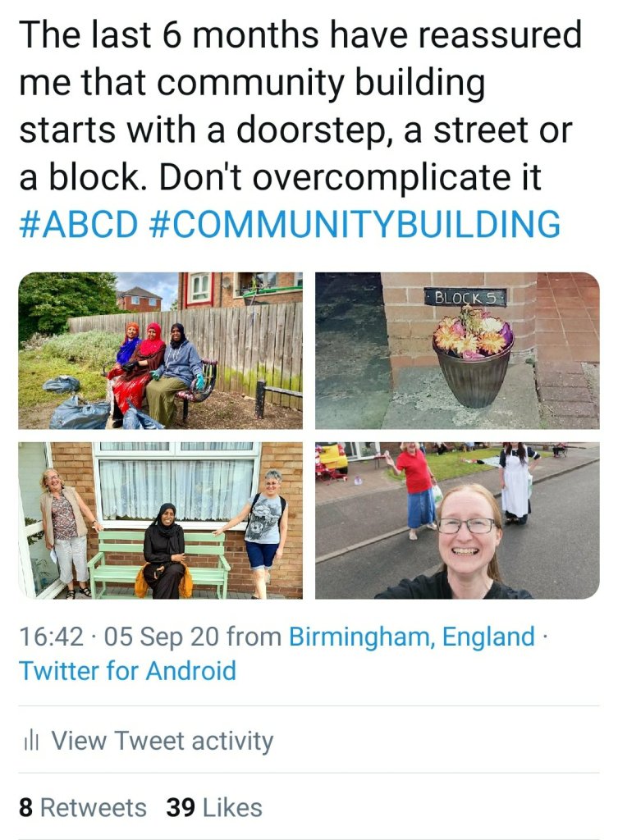Open the #ABCD hashtag
Image resolution: width=618 pixels, height=840 pixels.
(x=78, y=224)
